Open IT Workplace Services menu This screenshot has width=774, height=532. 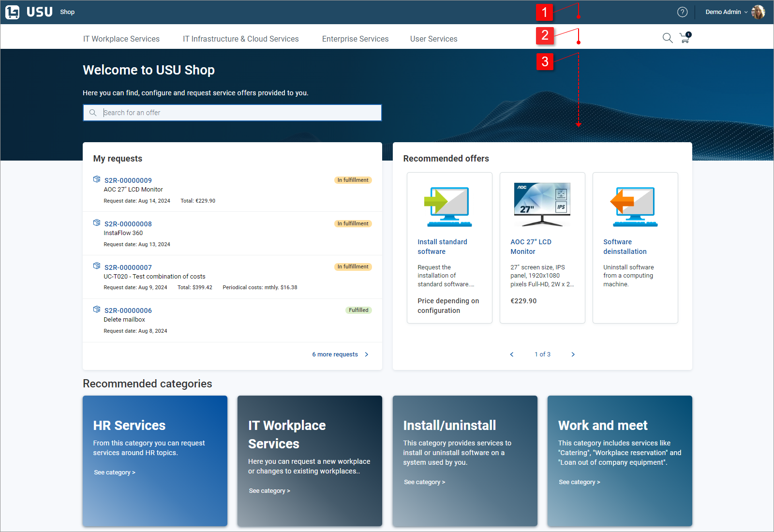click(121, 39)
